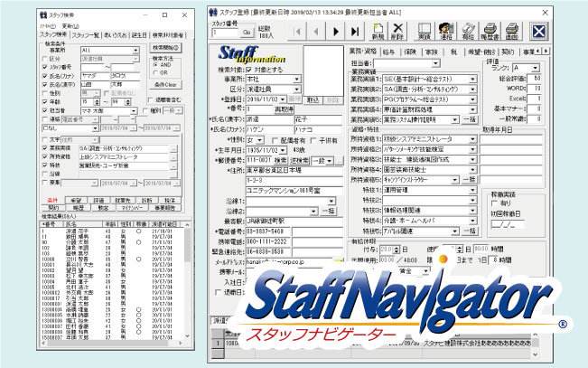Select OR search method radio

coord(156,73)
